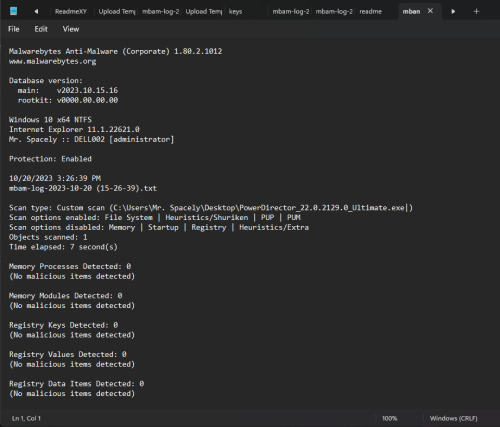
Task: Switch to Upload Temp tab next to ReadmeXY
Action: coord(117,11)
